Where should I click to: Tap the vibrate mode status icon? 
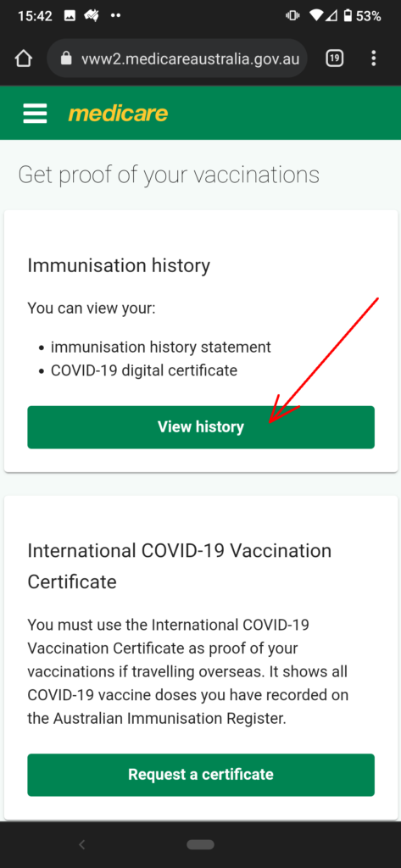tap(292, 16)
